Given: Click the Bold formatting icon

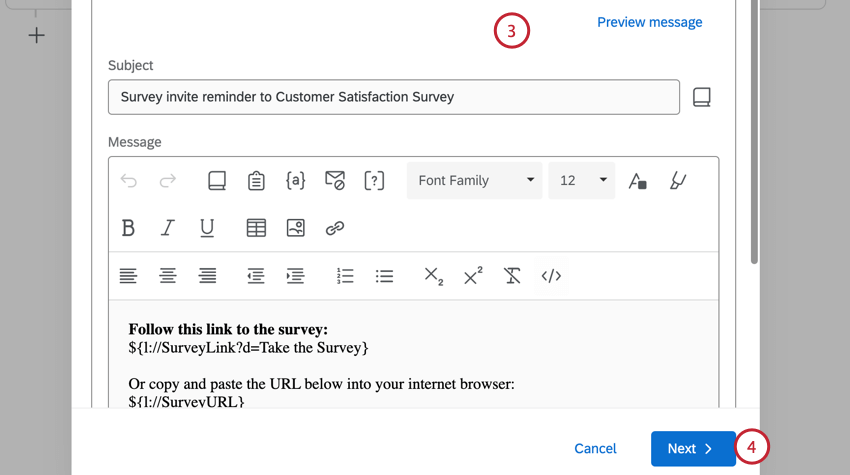Looking at the screenshot, I should 128,228.
